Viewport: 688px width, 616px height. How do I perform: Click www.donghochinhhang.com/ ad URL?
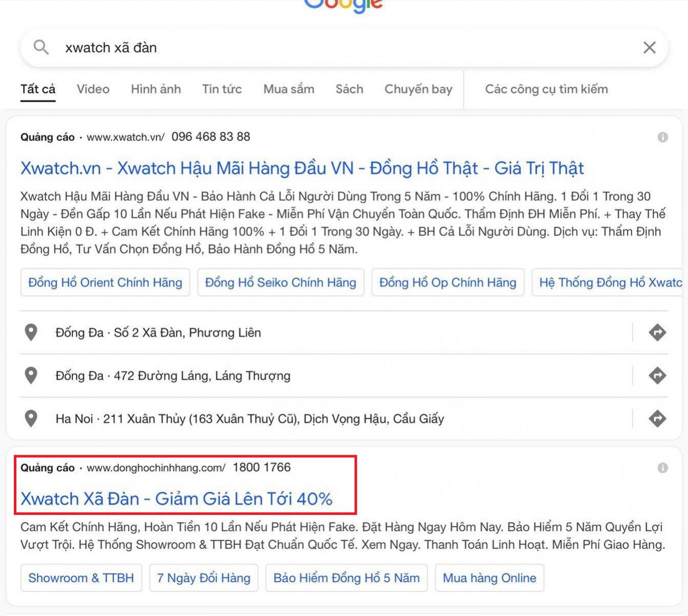point(156,468)
